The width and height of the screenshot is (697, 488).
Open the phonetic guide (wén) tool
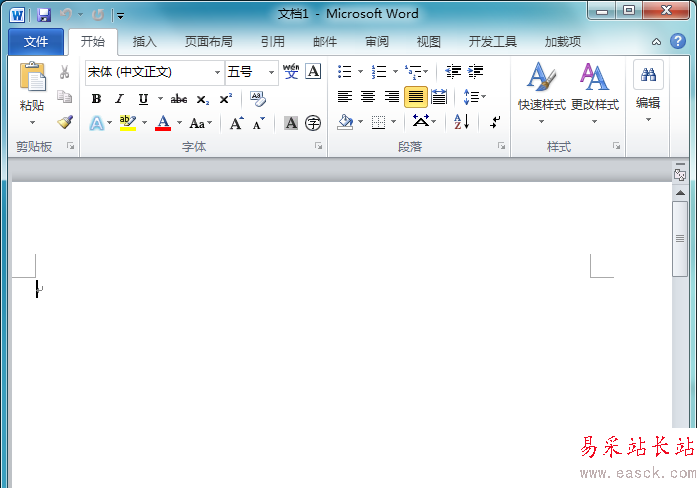(291, 71)
